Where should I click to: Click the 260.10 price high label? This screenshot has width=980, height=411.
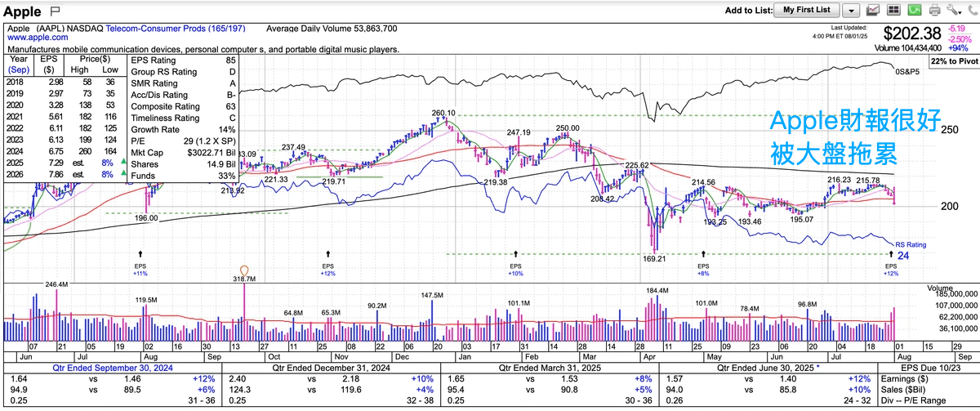(443, 113)
